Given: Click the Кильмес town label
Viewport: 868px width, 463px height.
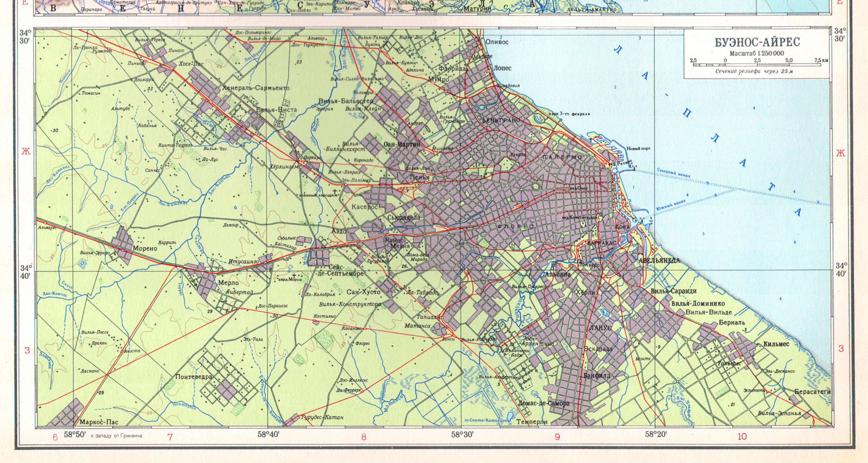Looking at the screenshot, I should pyautogui.click(x=776, y=344).
